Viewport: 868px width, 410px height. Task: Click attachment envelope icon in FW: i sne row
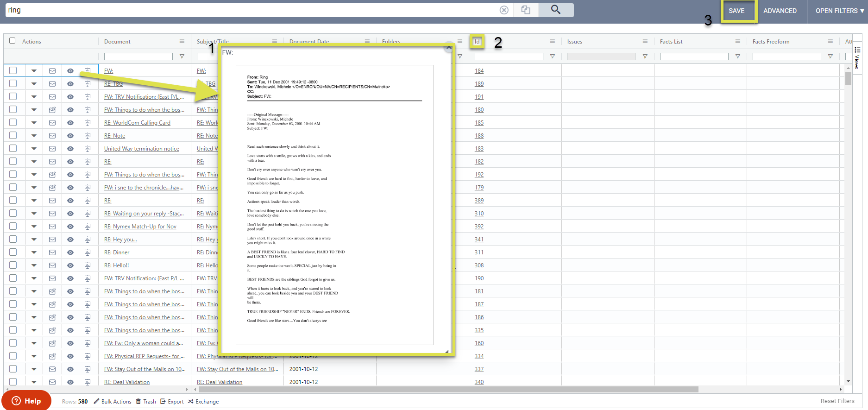[52, 188]
